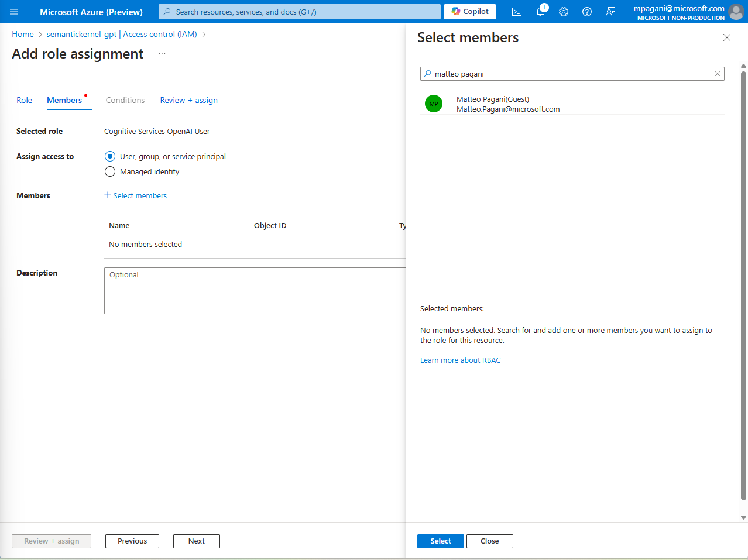Click the bottom Review + assign button

pos(52,541)
